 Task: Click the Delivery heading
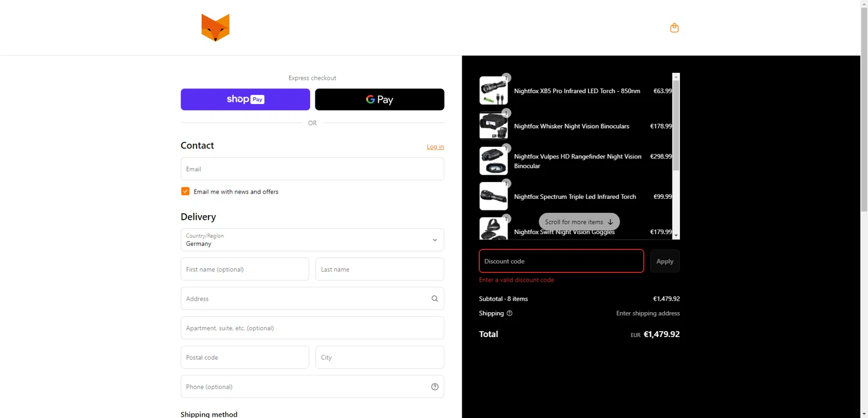point(198,217)
